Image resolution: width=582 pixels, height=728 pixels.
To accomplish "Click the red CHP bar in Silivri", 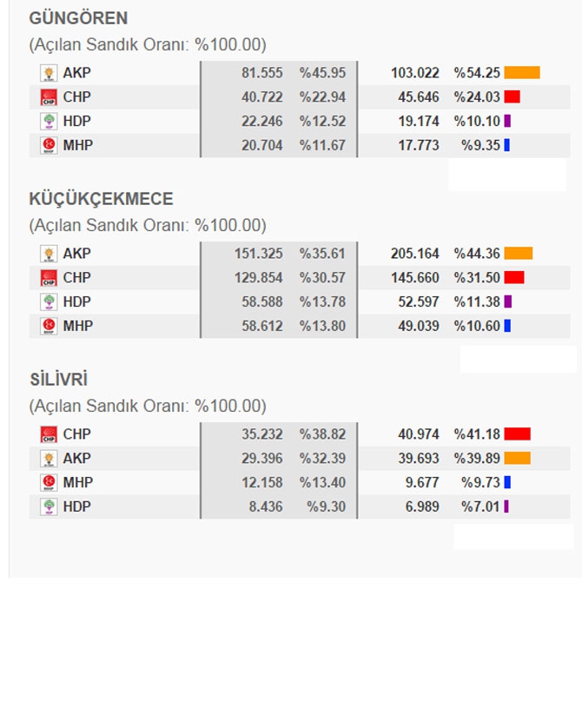I will [517, 434].
